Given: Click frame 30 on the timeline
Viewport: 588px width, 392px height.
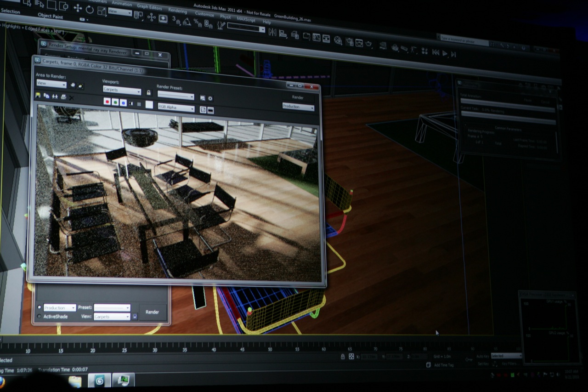Looking at the screenshot, I should (x=155, y=350).
